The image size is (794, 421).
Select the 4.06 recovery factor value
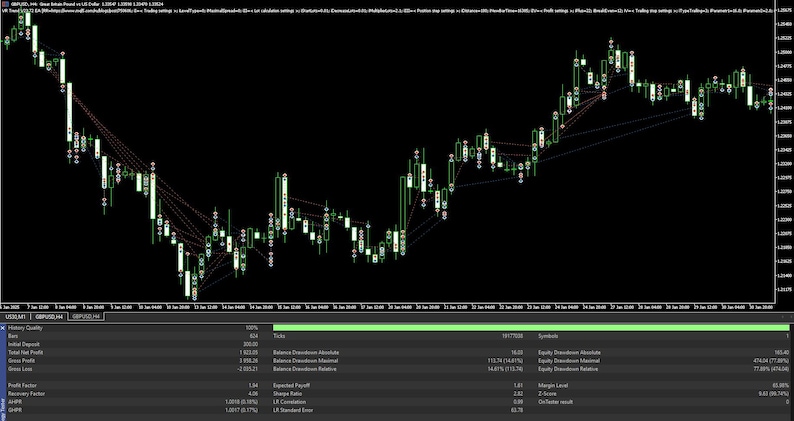tap(253, 394)
